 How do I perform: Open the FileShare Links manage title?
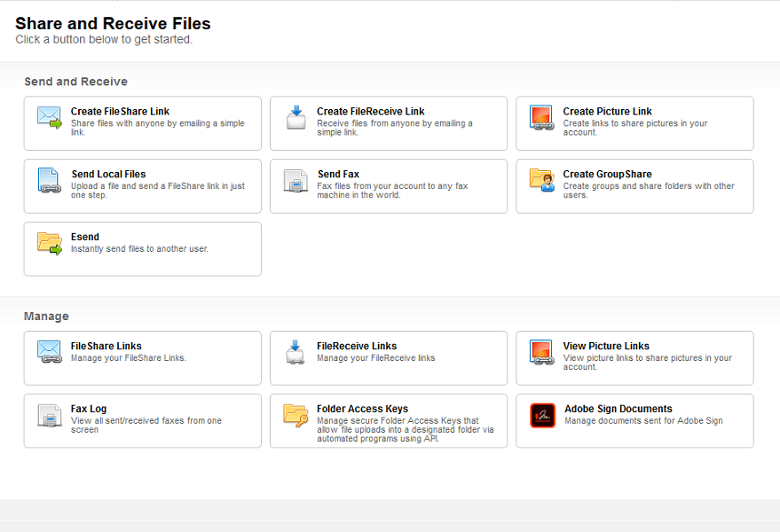pyautogui.click(x=106, y=346)
